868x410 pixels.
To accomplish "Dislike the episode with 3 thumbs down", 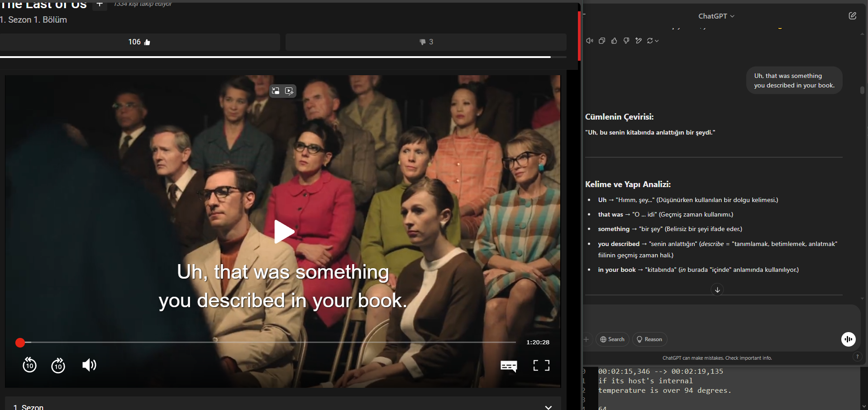I will click(x=426, y=42).
